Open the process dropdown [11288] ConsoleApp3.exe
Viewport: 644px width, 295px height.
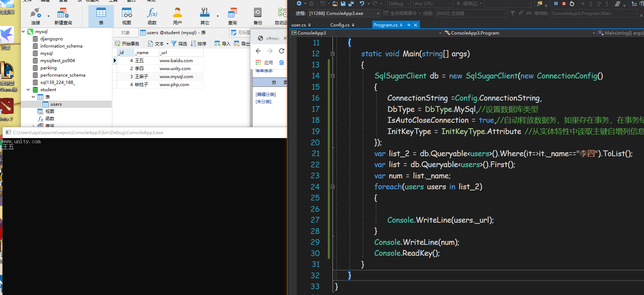click(344, 13)
